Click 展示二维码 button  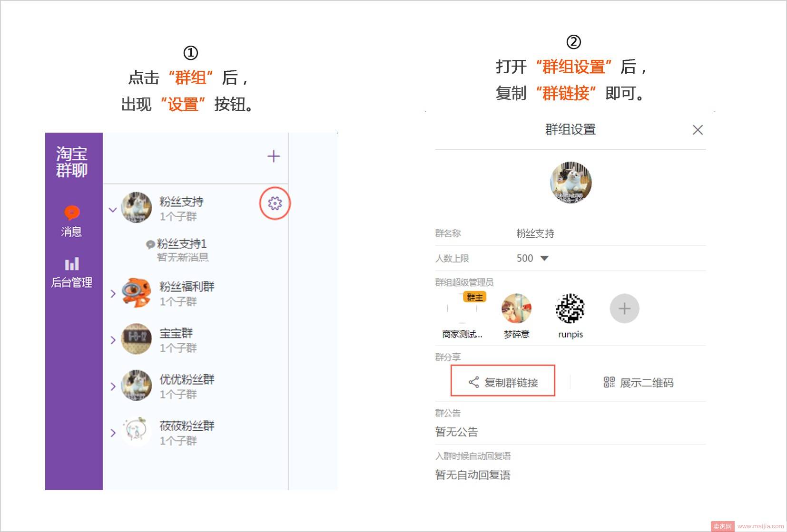click(x=639, y=382)
